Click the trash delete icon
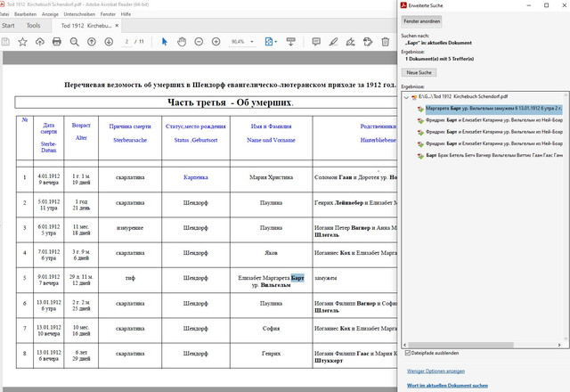The height and width of the screenshot is (392, 570). click(x=385, y=42)
